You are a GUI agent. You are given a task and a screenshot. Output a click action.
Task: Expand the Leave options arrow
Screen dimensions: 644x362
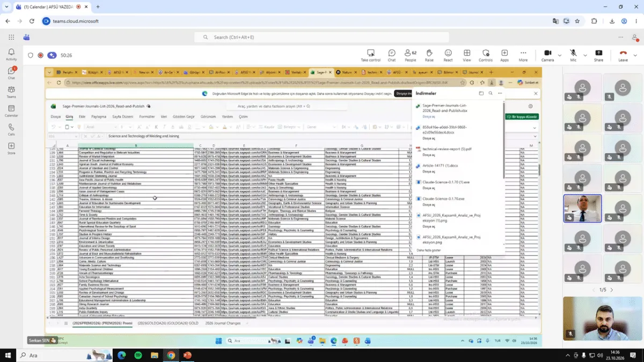click(x=635, y=55)
